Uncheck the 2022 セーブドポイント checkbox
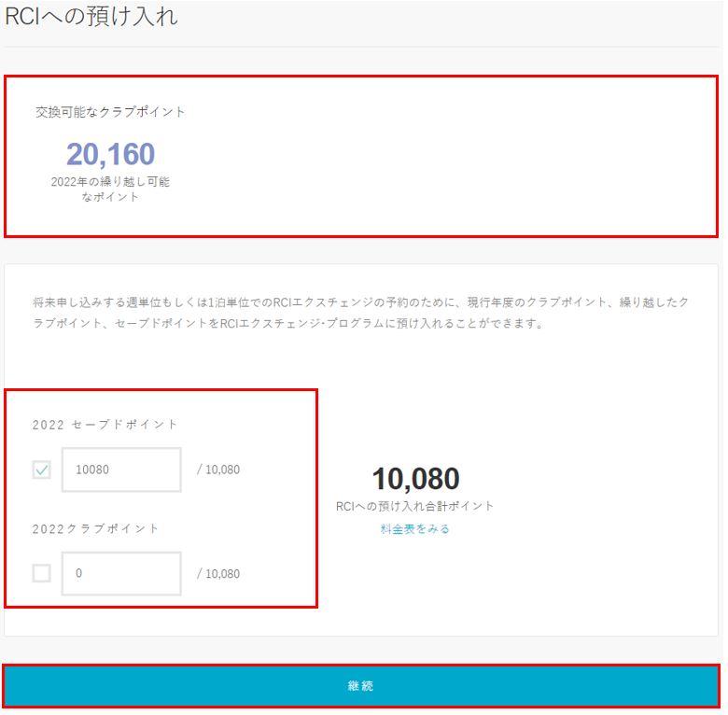 click(42, 470)
